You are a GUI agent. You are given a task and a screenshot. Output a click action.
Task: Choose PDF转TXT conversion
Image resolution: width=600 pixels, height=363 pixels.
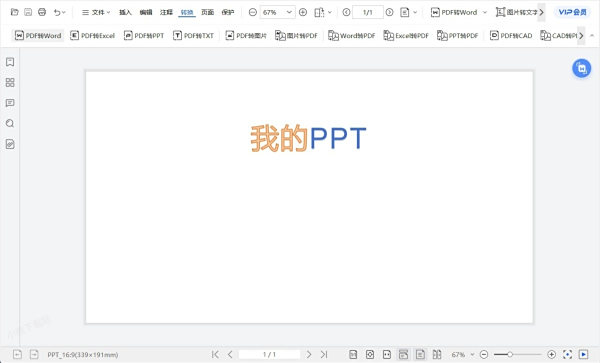[193, 36]
